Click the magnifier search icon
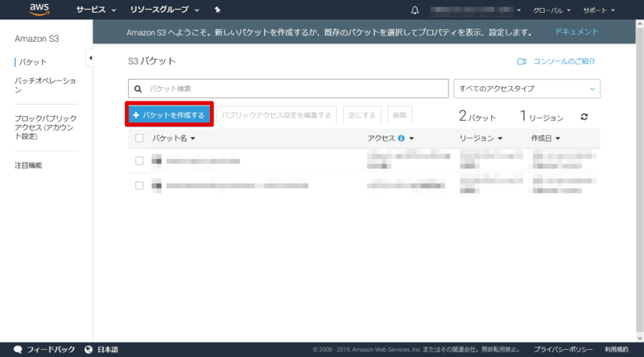The image size is (644, 357). 138,89
